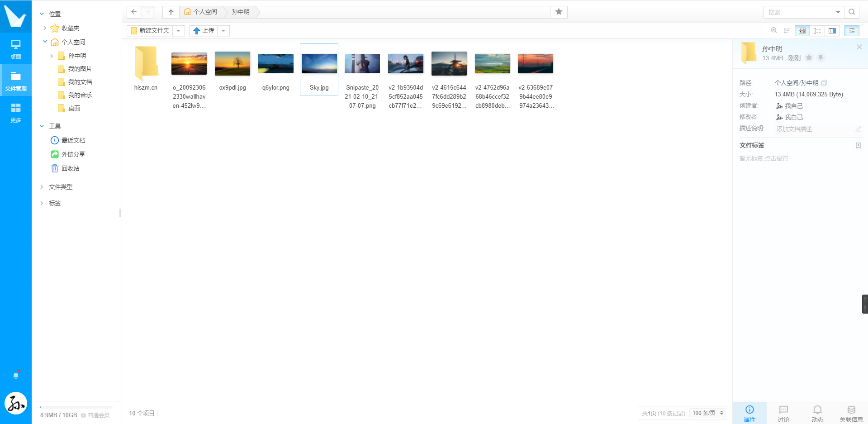Change the 100 条/页 page size
The image size is (868, 424).
pos(708,413)
